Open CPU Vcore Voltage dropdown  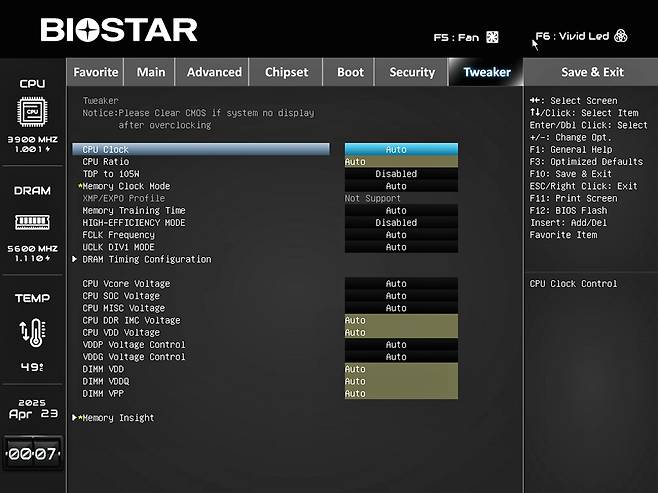(401, 284)
